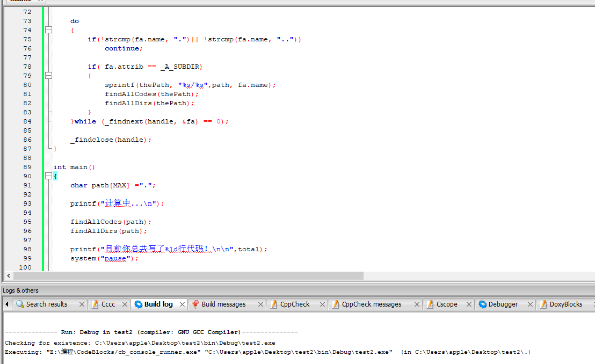Click 'findAllCodes(thePath);' on line 81

coord(151,94)
